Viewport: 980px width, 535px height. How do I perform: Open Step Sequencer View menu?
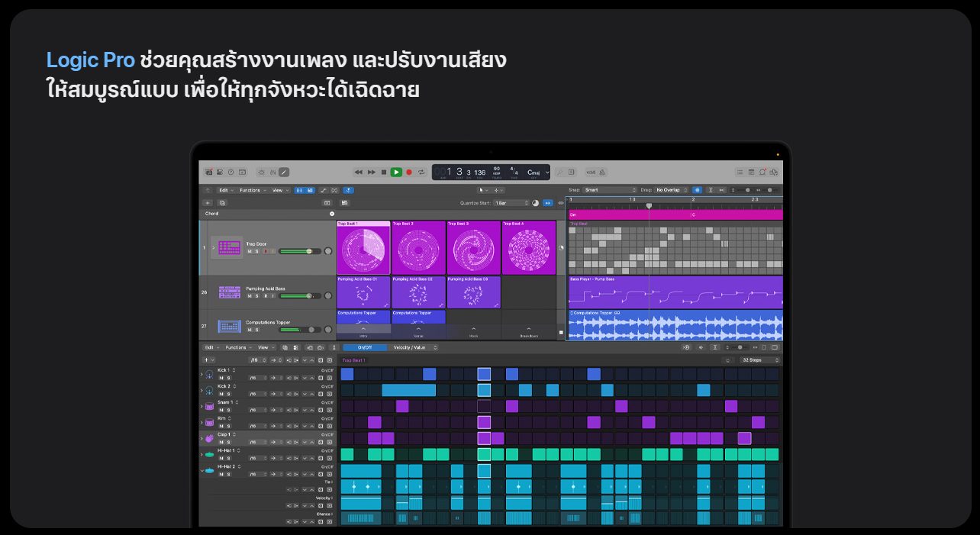pyautogui.click(x=266, y=347)
